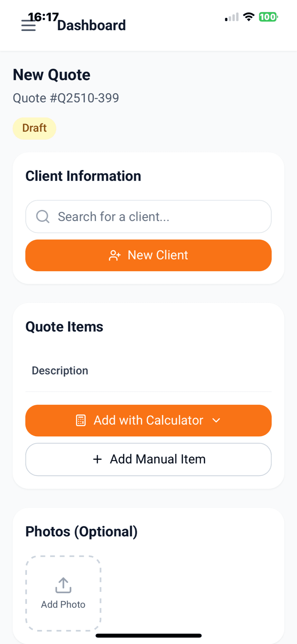This screenshot has width=297, height=644.
Task: Click the plus icon beside Add Manual Item
Action: pyautogui.click(x=97, y=459)
